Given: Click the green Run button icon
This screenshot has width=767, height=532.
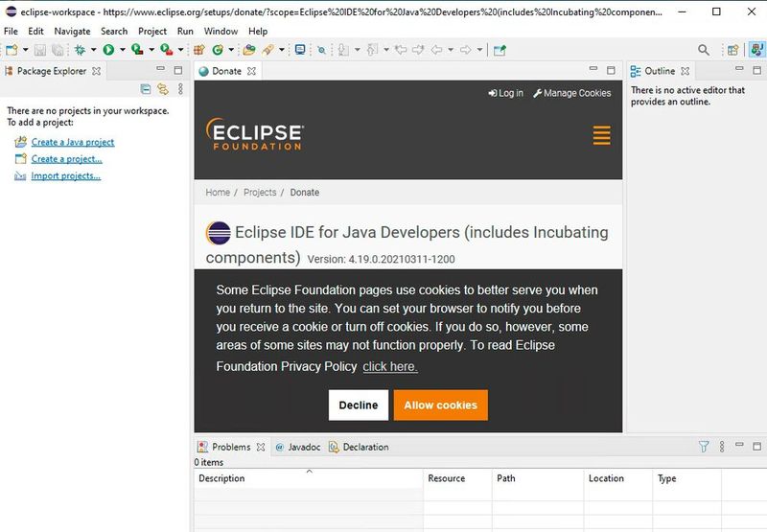Looking at the screenshot, I should 108,50.
